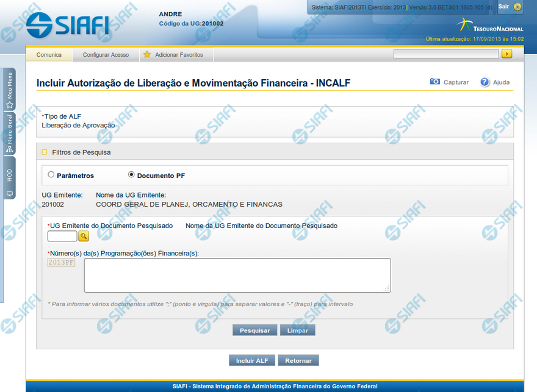Open the Ajuda help icon
The image size is (537, 392).
[485, 82]
